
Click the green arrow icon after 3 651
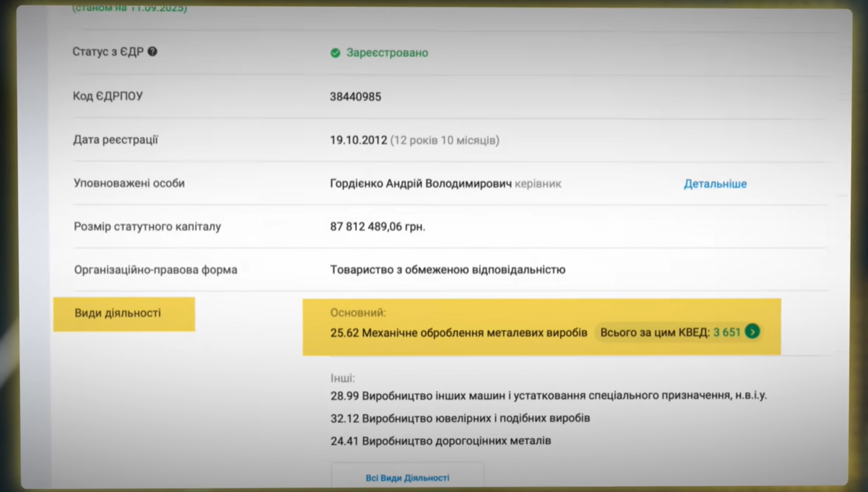click(753, 332)
